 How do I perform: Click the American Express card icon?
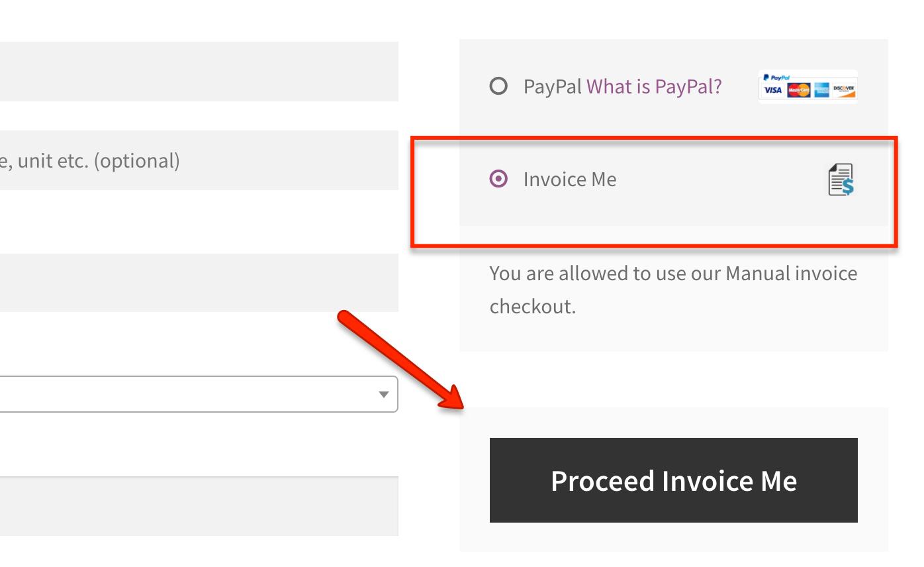(x=821, y=90)
